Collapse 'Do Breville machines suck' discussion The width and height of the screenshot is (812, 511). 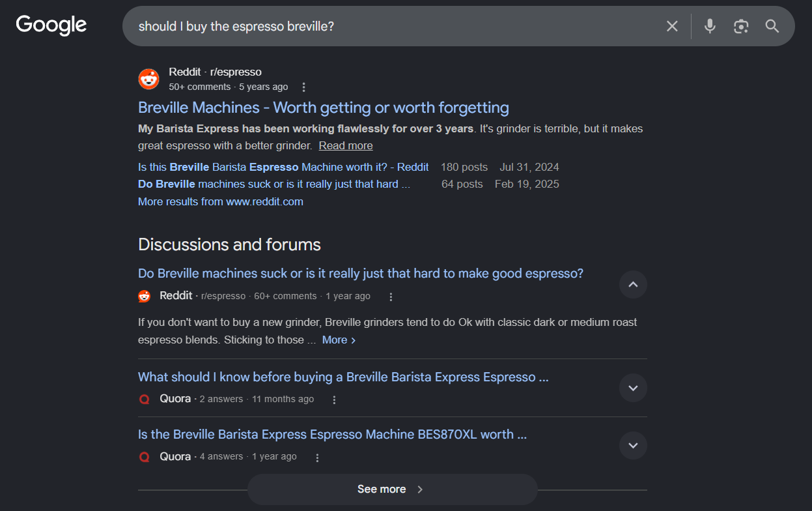[633, 284]
